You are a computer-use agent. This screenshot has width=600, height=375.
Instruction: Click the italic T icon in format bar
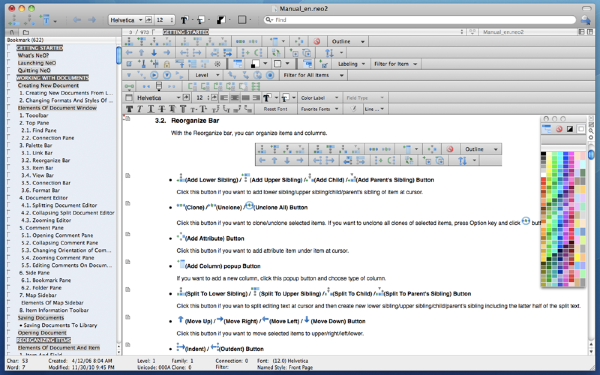(140, 109)
